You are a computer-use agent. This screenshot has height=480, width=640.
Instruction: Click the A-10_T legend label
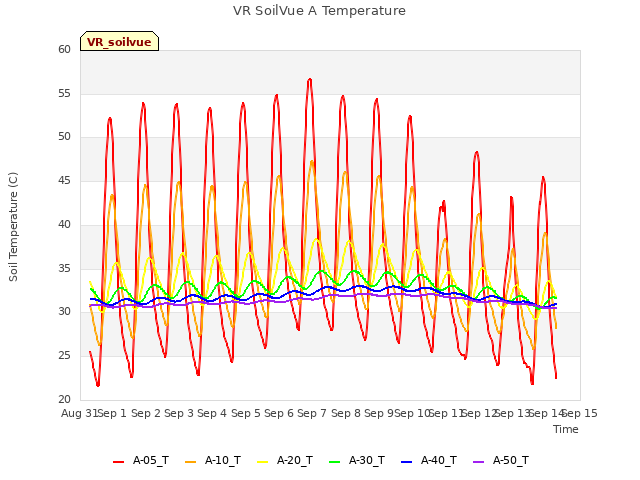tap(222, 460)
